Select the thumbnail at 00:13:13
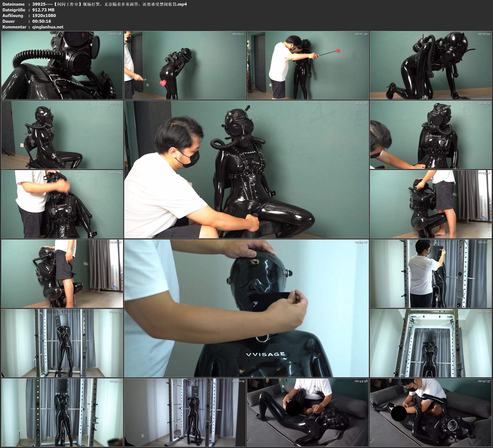 (x=62, y=135)
